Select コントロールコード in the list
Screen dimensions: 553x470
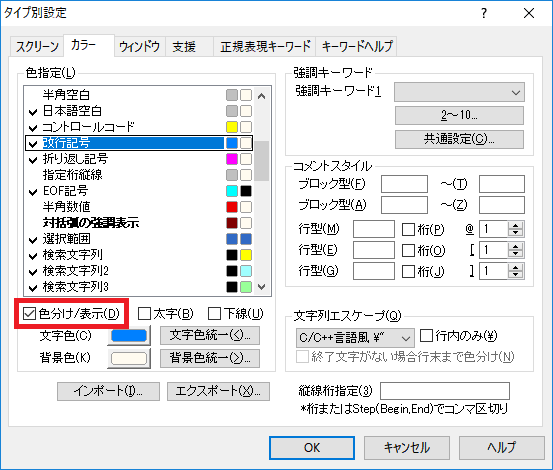139,127
